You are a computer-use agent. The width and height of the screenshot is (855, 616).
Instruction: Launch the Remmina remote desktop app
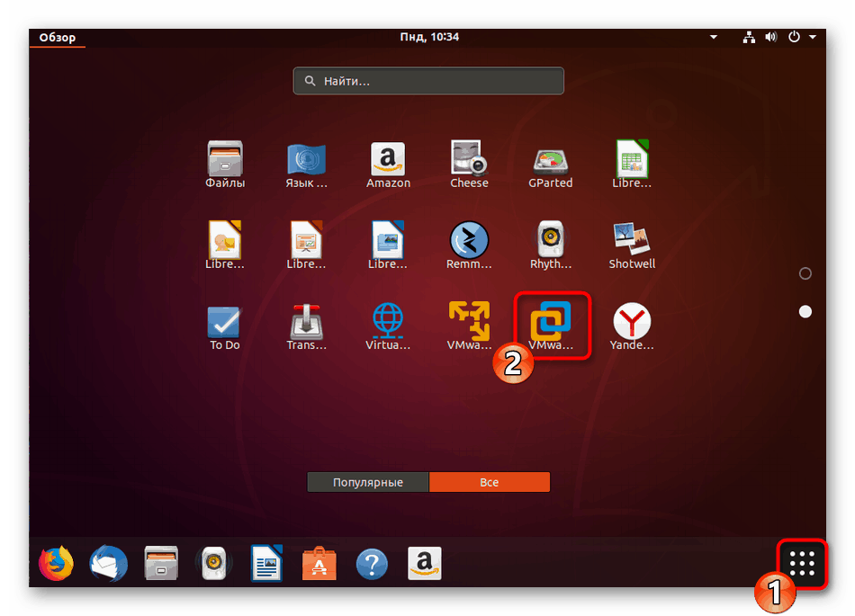pyautogui.click(x=469, y=246)
